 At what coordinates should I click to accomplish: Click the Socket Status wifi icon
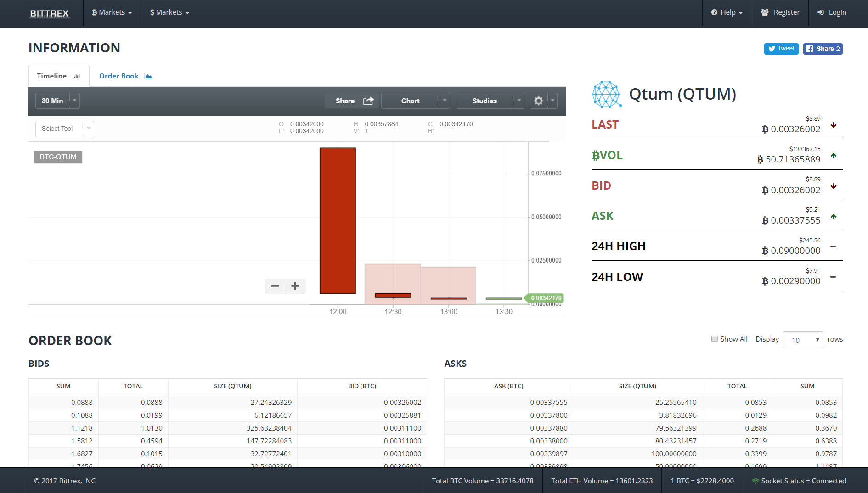point(755,481)
